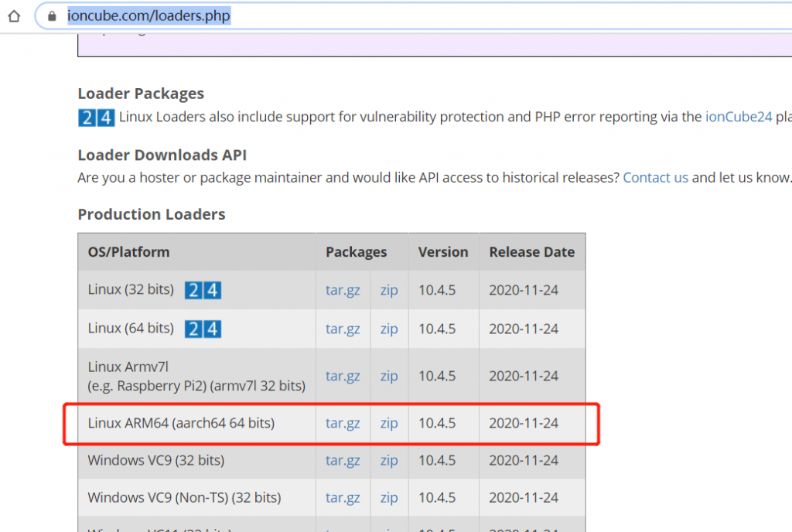Download zip for Linux (64 bits)
This screenshot has height=532, width=792.
point(389,329)
